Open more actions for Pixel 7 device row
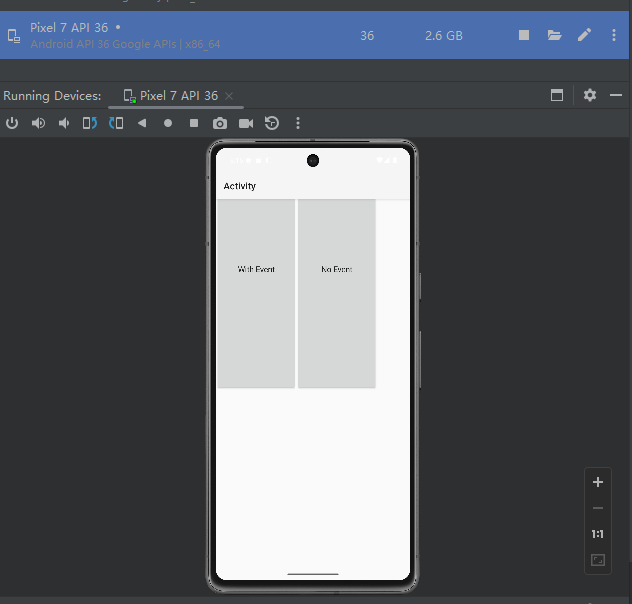This screenshot has height=604, width=632. tap(613, 35)
